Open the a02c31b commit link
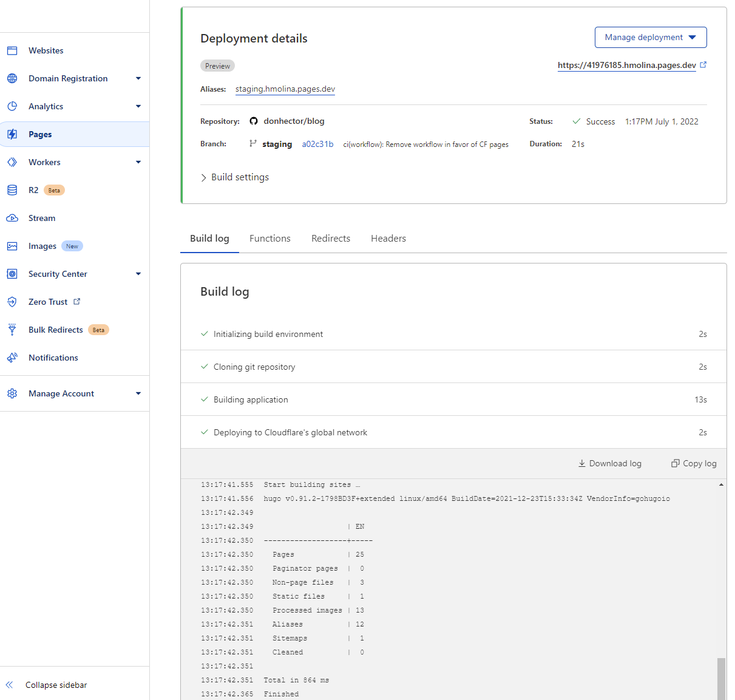This screenshot has height=700, width=735. tap(317, 144)
